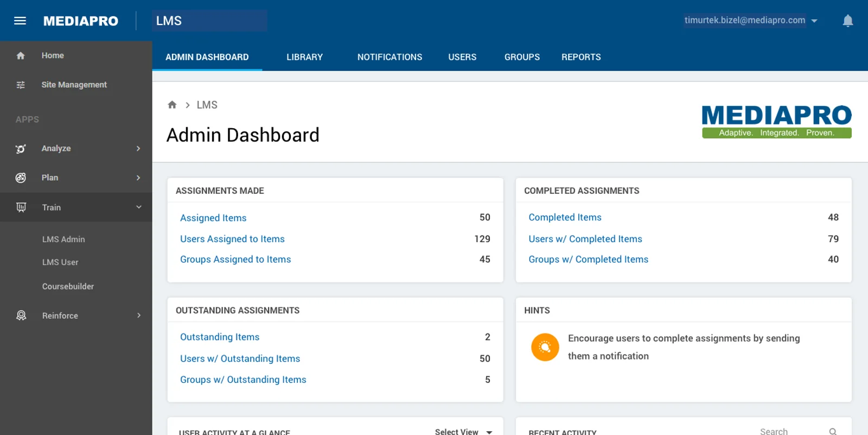The image size is (868, 435).
Task: Click the Users w/ Completed Items link
Action: [585, 239]
